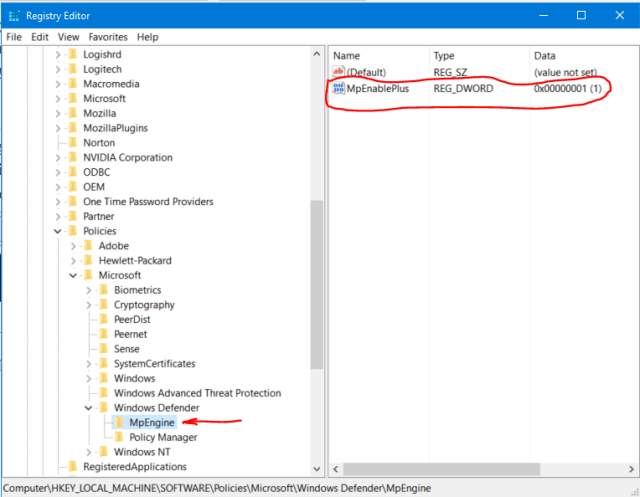
Task: Select the Windows Advanced Threat Protection key
Action: pyautogui.click(x=198, y=393)
